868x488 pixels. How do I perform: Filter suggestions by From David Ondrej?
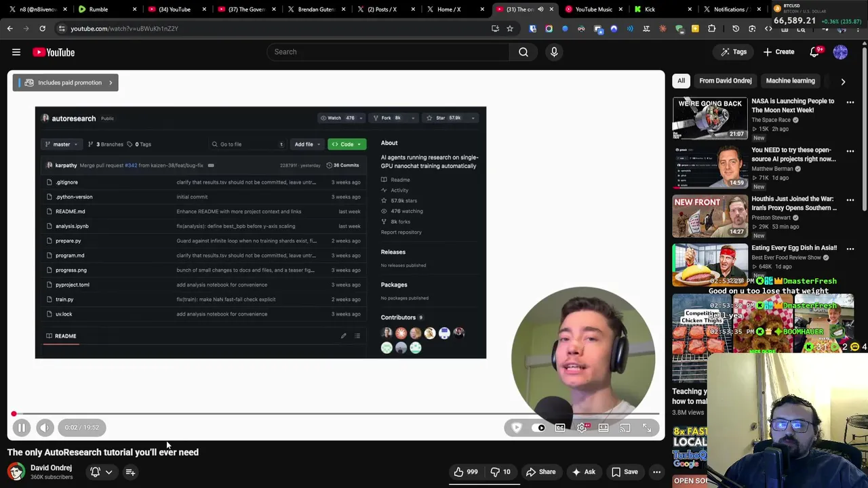point(725,81)
